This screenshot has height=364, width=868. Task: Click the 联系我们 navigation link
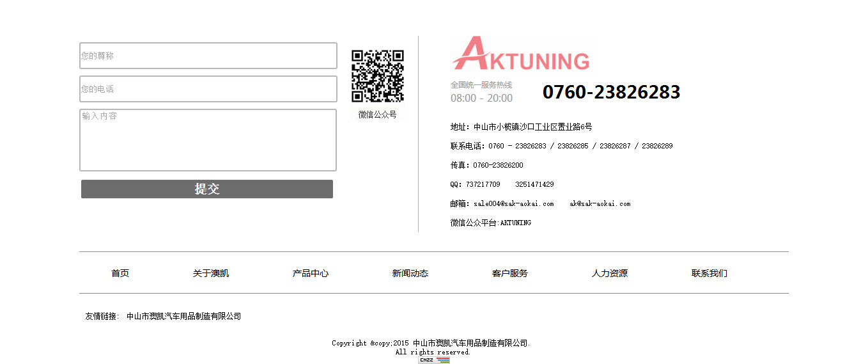click(709, 273)
